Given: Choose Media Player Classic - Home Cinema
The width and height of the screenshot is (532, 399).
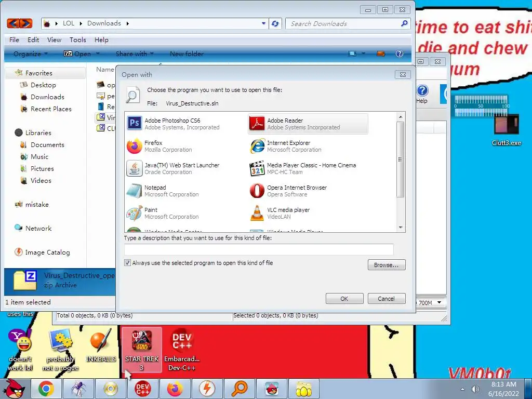Looking at the screenshot, I should 308,168.
